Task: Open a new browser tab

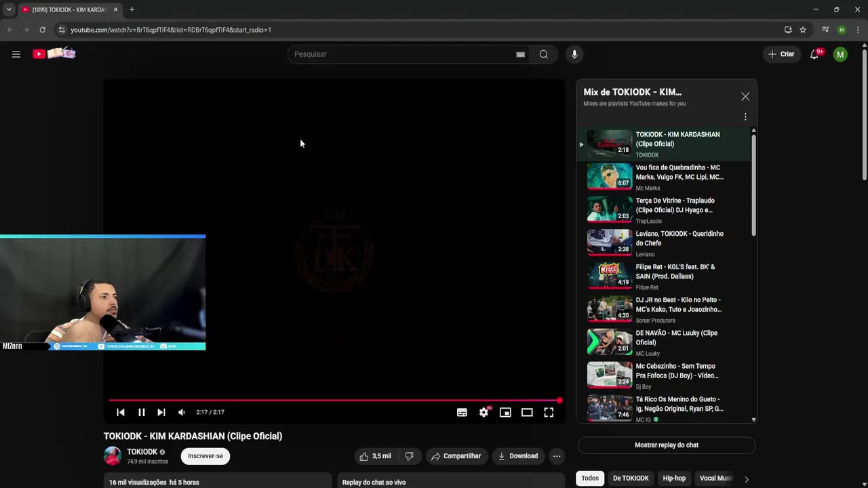Action: [x=132, y=9]
